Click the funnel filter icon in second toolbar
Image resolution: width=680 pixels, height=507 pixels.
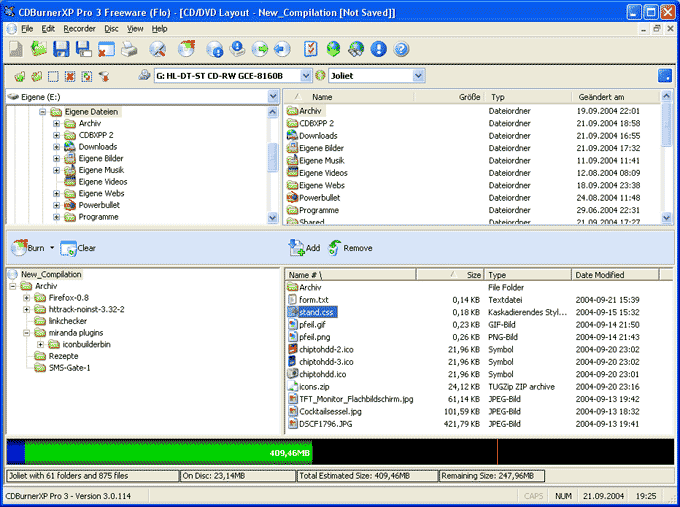point(104,76)
